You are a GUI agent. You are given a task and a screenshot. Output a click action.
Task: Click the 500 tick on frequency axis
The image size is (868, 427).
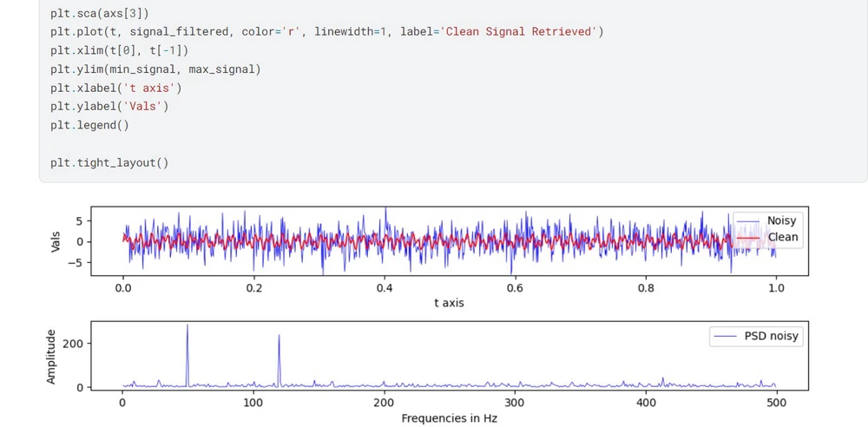pyautogui.click(x=776, y=402)
